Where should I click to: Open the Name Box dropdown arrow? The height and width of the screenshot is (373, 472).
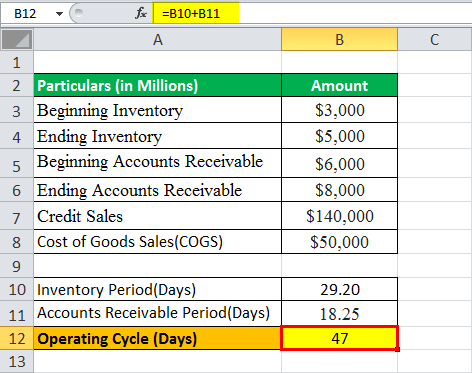pos(60,14)
